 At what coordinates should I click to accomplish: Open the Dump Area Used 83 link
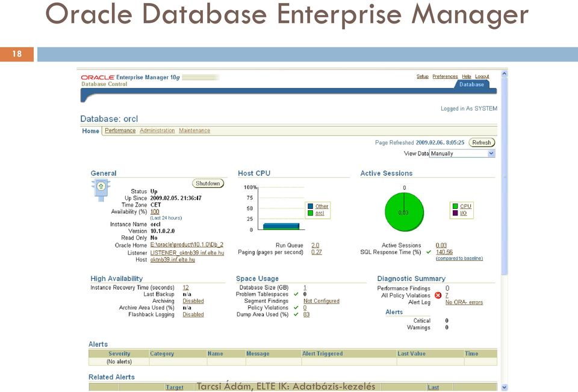point(306,314)
